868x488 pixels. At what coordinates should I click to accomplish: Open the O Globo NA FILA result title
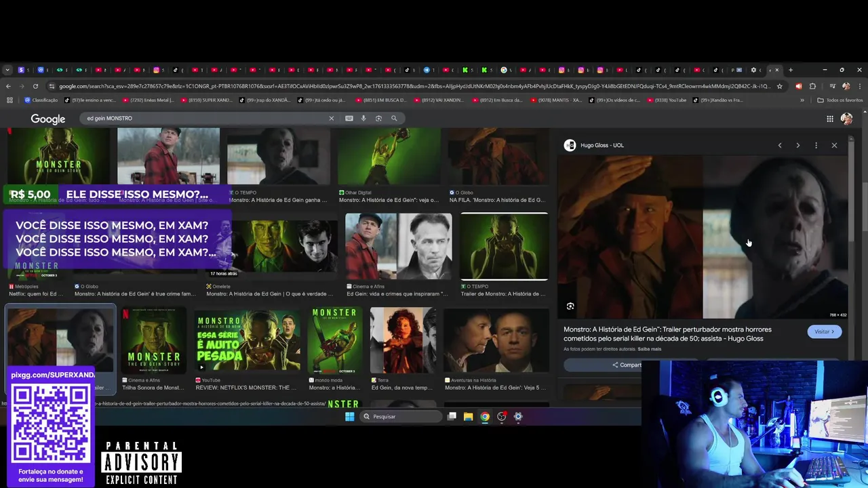pyautogui.click(x=497, y=200)
